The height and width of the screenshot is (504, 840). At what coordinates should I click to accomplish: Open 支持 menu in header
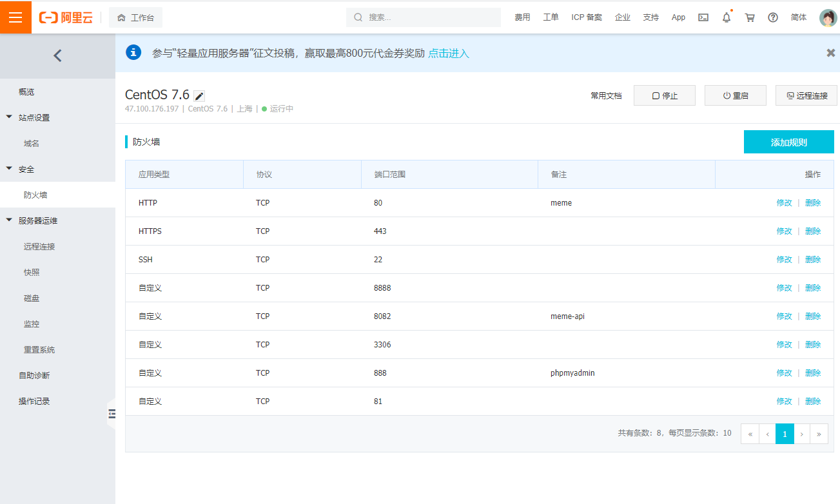coord(651,17)
